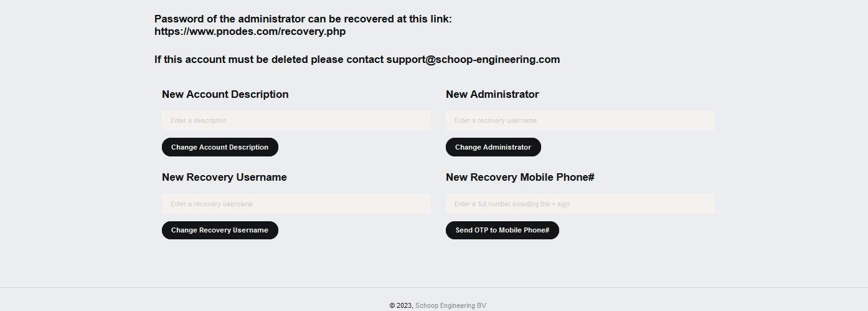868x311 pixels.
Task: Click the pnodes.com recovery.php URL text
Action: click(x=250, y=32)
